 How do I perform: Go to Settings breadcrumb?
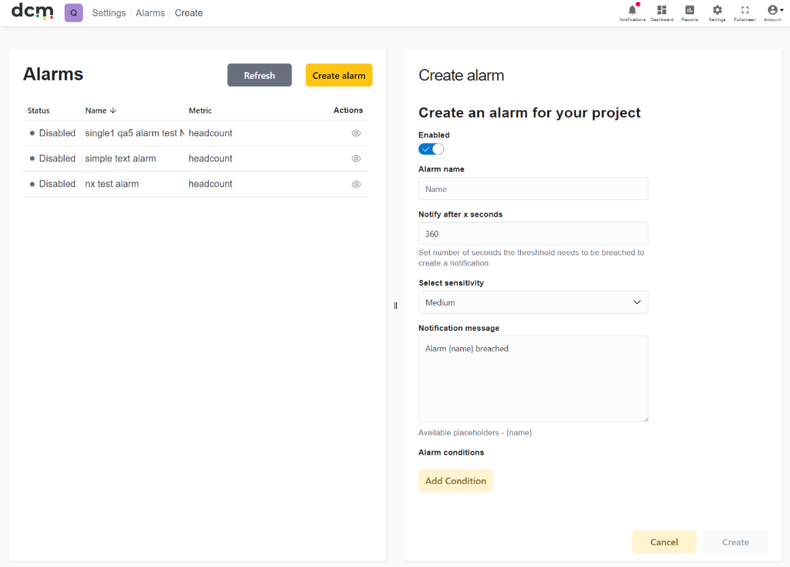point(109,13)
